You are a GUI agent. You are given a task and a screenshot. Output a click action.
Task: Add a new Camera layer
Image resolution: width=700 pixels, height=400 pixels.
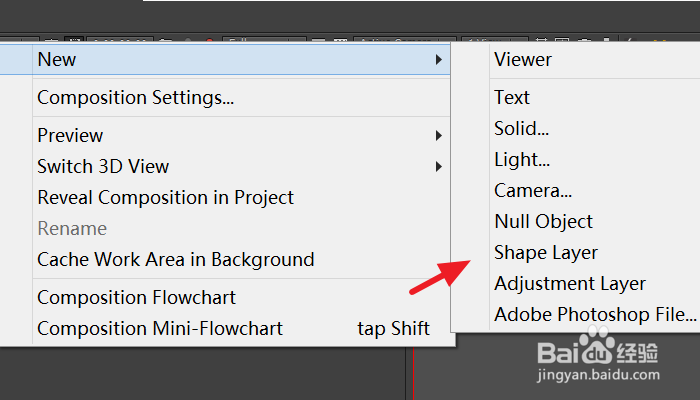[533, 190]
